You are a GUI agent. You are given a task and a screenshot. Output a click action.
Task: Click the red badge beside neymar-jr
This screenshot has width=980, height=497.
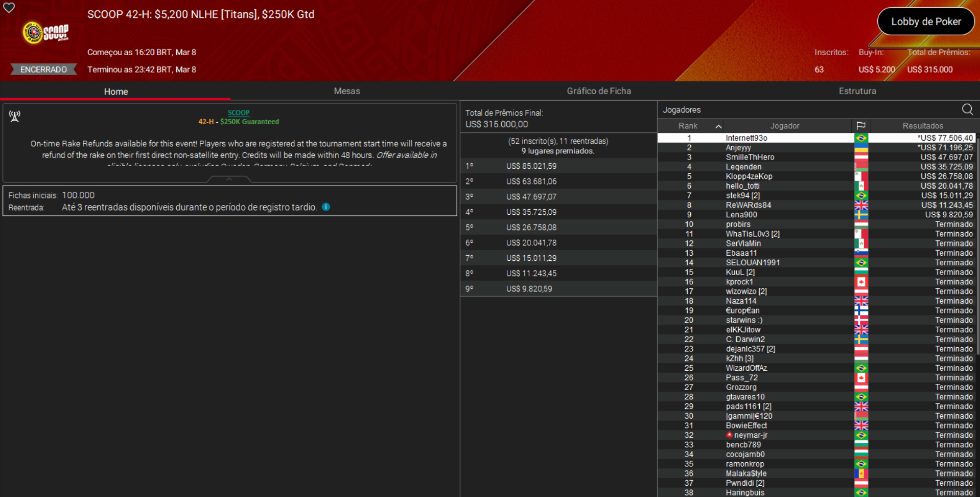729,435
